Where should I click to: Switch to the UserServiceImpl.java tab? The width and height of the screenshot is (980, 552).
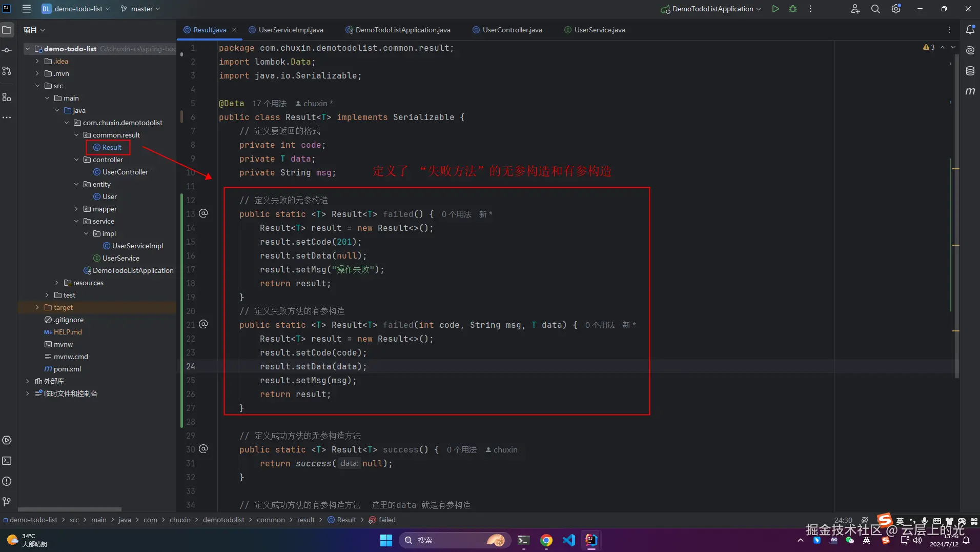coord(286,30)
